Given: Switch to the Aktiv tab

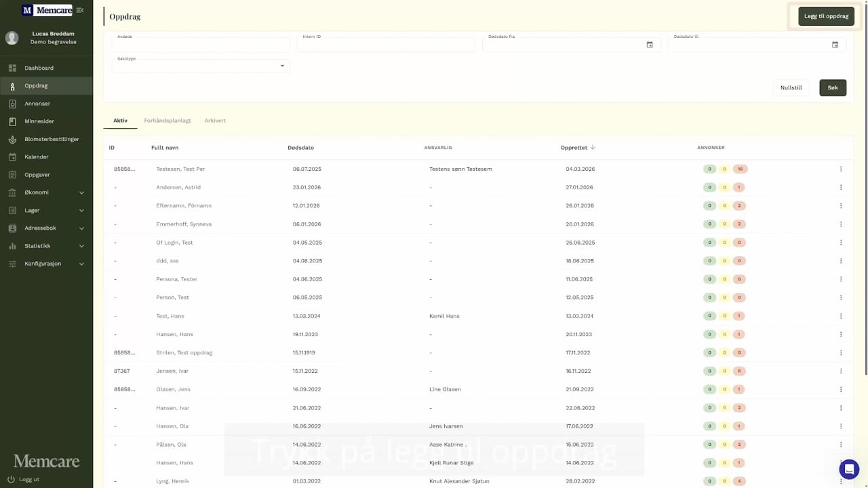Looking at the screenshot, I should [x=120, y=121].
